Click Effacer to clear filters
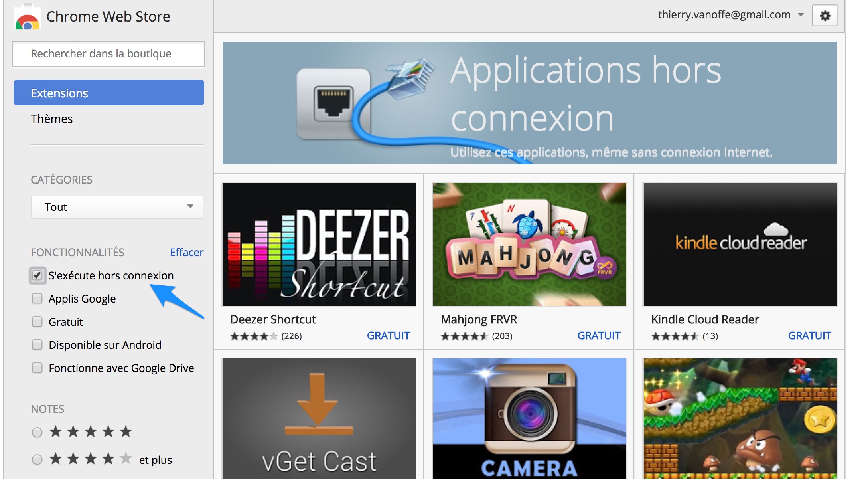This screenshot has width=868, height=479. (186, 252)
